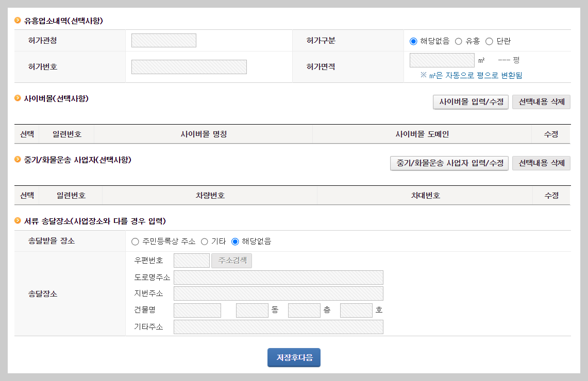Select 해당없음 for 송달받을 장소
Viewport: 588px width, 381px height.
[x=236, y=241]
